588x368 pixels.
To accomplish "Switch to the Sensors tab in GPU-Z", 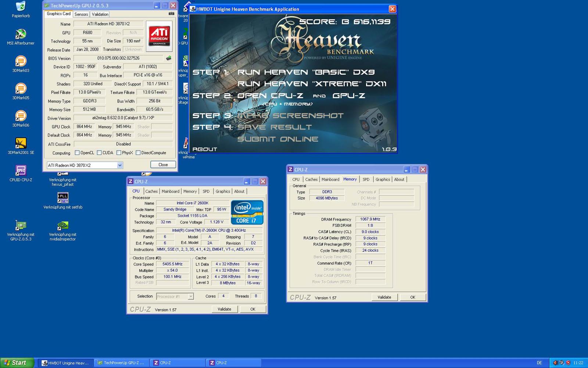I will tap(81, 14).
